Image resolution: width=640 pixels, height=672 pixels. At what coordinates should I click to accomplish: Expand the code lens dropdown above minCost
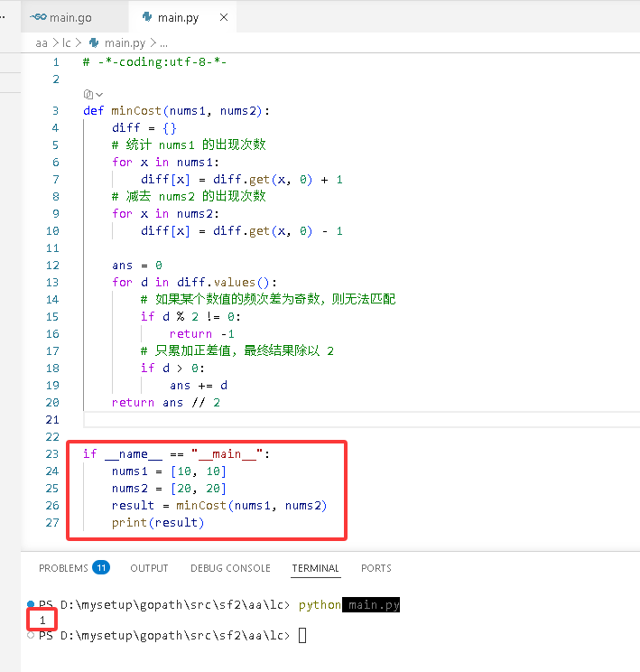click(x=93, y=94)
